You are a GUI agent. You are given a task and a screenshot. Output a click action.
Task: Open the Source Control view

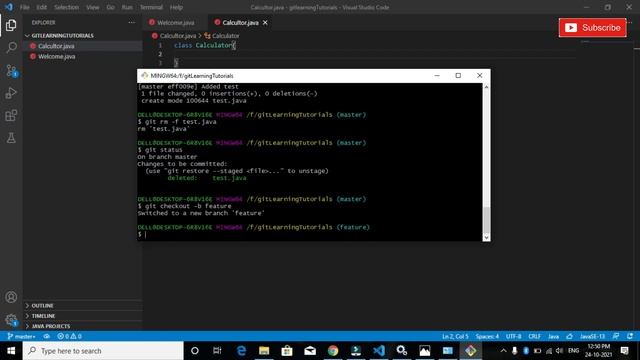point(11,71)
